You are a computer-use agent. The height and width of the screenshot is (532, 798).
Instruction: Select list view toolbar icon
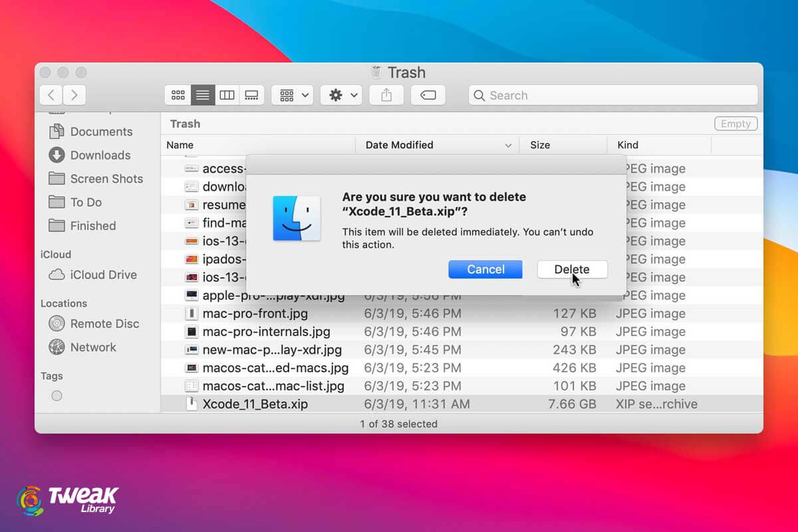203,95
